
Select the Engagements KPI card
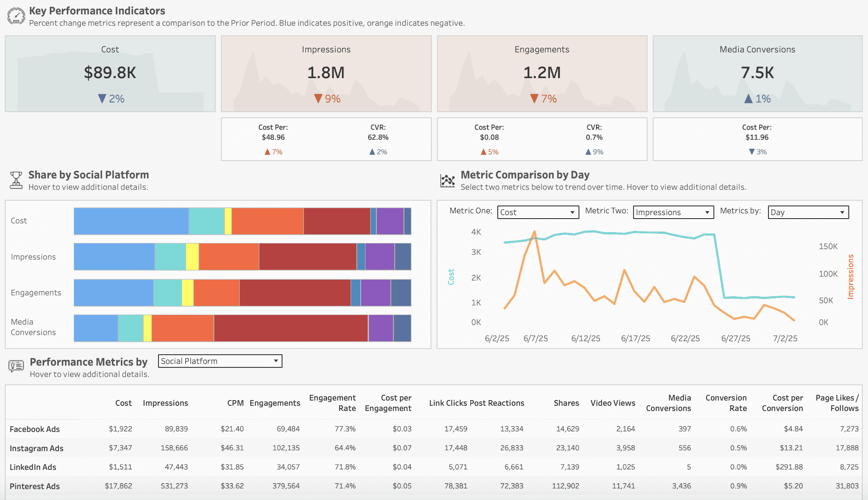point(542,74)
